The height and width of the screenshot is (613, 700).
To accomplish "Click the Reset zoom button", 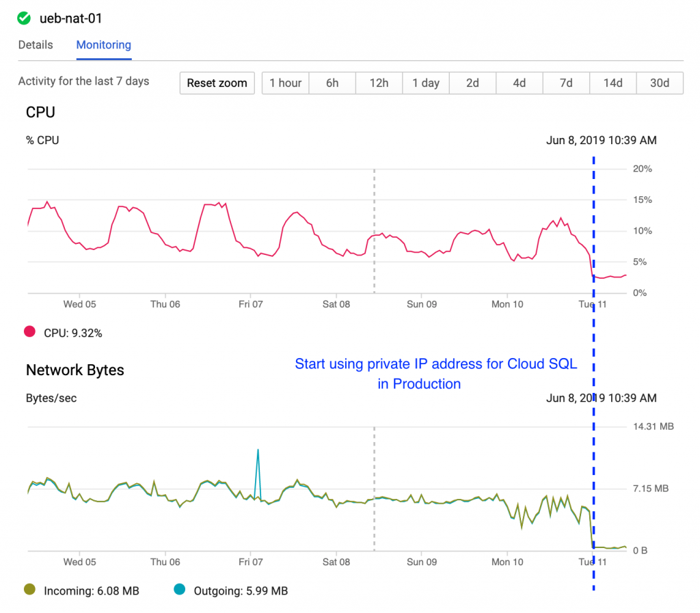I will [217, 83].
